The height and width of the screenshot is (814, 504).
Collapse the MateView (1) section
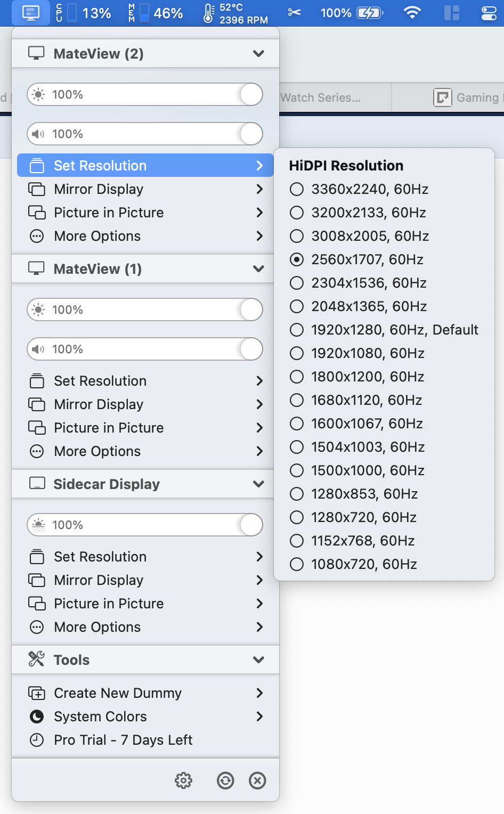coord(259,268)
